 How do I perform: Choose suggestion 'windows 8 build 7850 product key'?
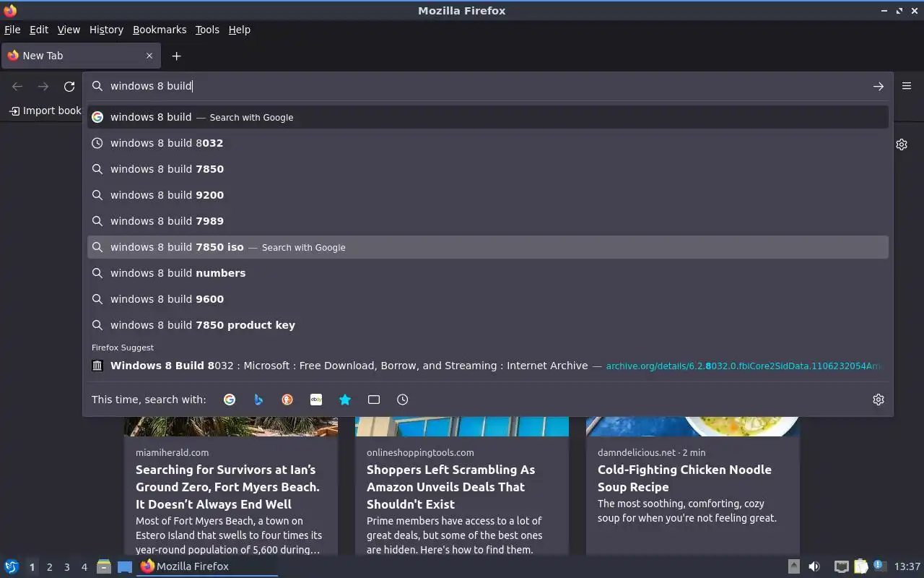click(x=488, y=325)
